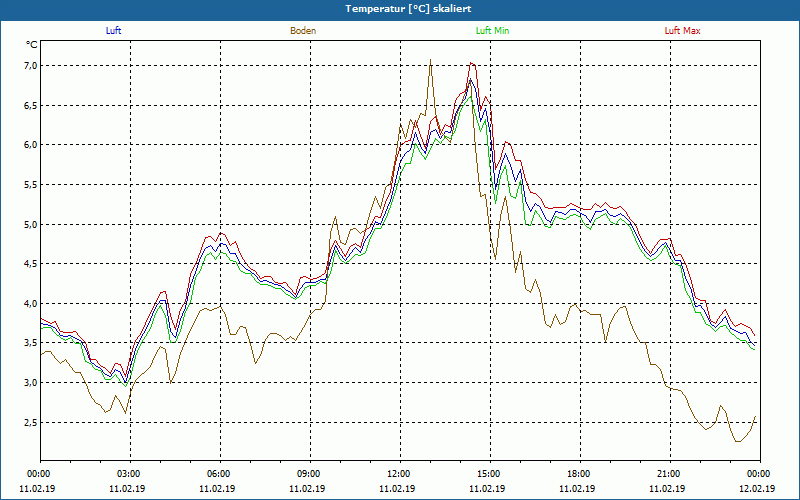Click the "4,0" y-axis value
The height and width of the screenshot is (500, 800).
(31, 304)
